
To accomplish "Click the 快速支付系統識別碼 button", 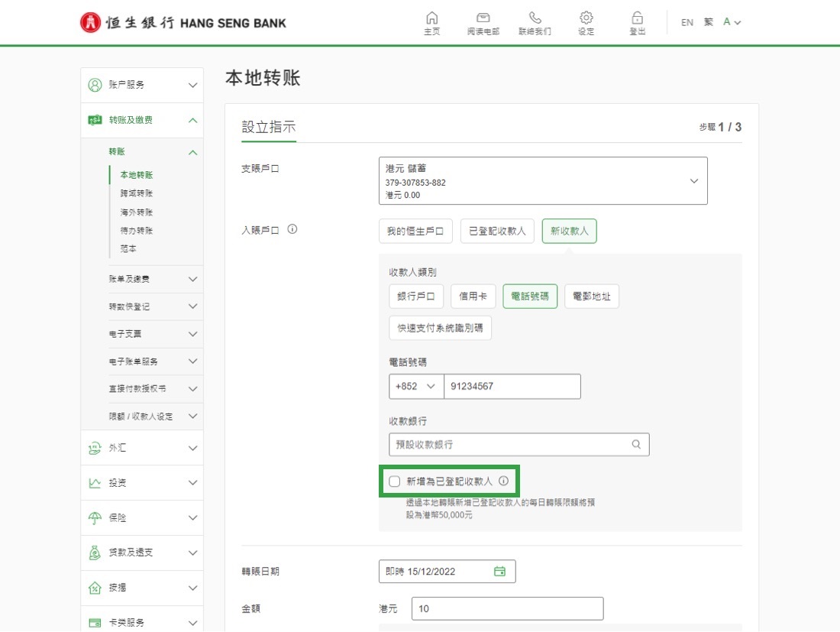I will click(x=440, y=328).
